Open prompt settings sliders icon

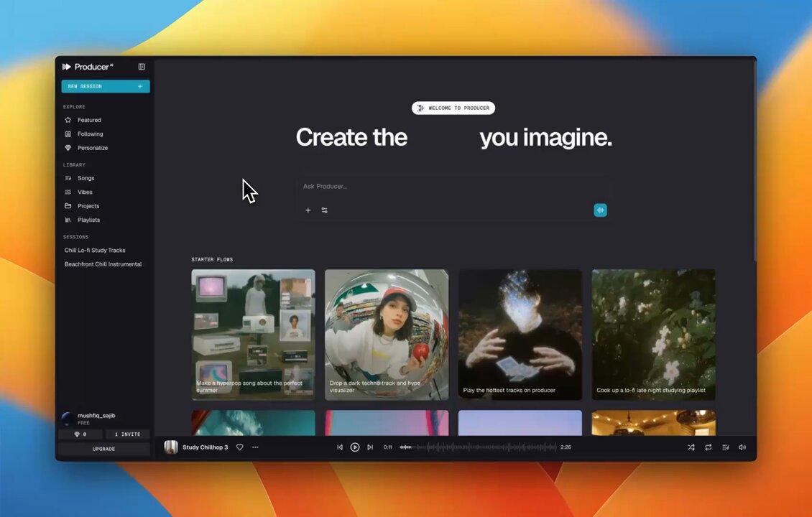[x=325, y=210]
